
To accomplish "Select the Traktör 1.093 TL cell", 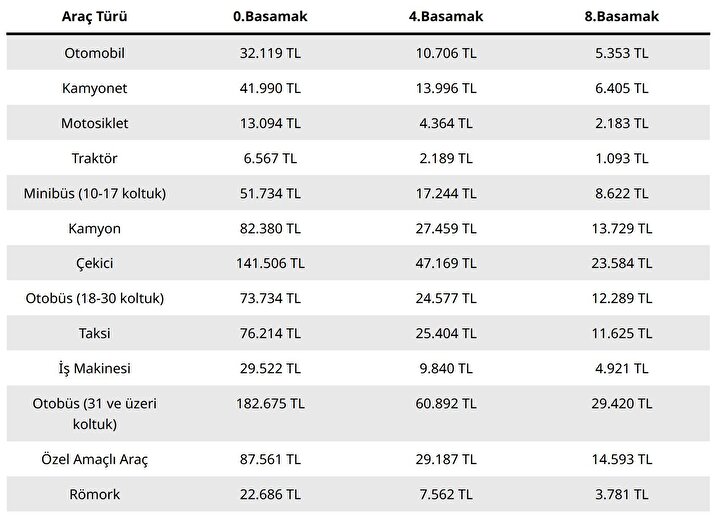I will [622, 158].
